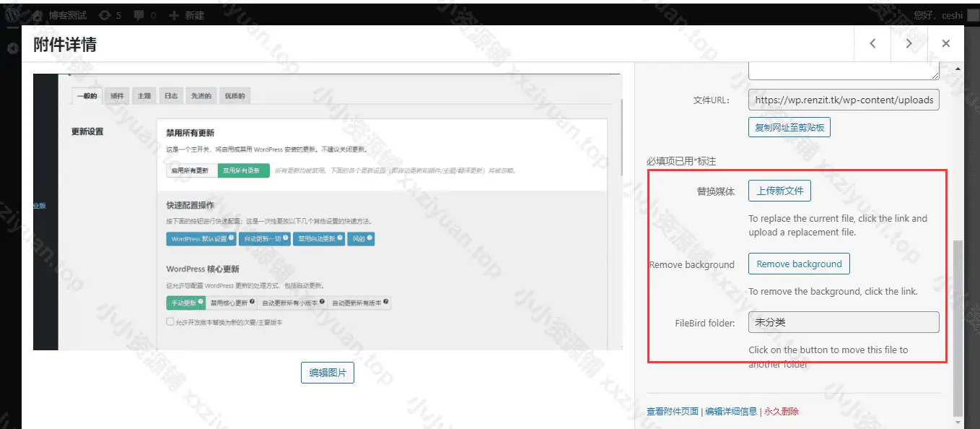Viewport: 980px width, 429px height.
Task: Open the updates icon showing 5
Action: pyautogui.click(x=105, y=14)
